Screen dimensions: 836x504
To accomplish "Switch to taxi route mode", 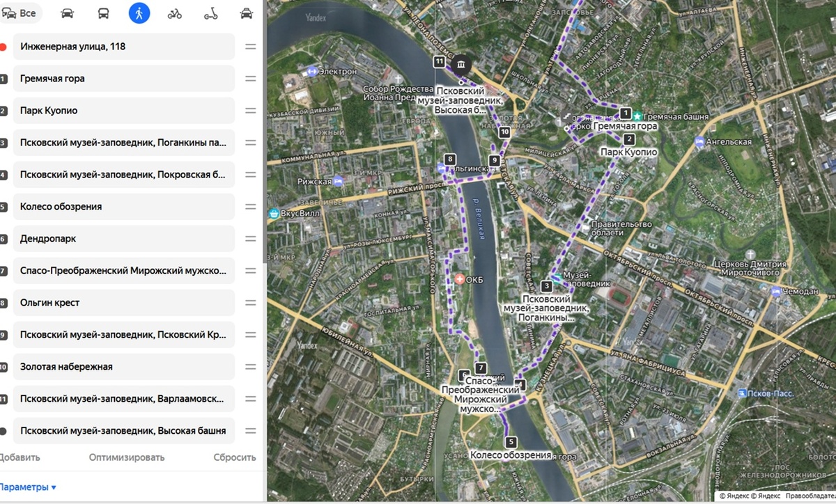I will point(246,13).
